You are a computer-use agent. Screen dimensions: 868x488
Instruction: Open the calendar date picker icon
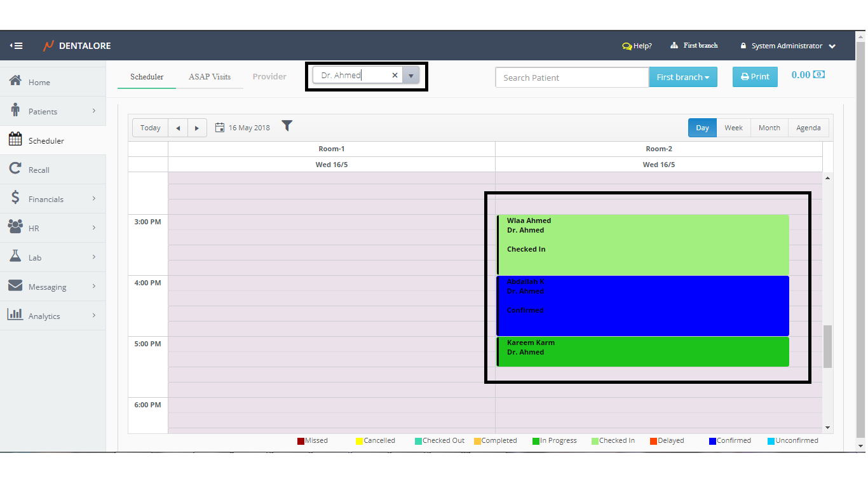click(220, 128)
